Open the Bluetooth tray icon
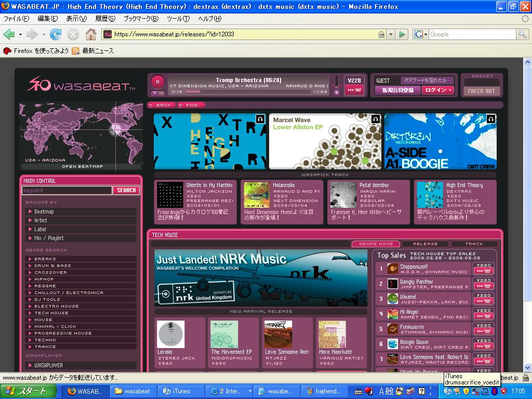Viewport: 532px width, 399px height. (x=495, y=391)
